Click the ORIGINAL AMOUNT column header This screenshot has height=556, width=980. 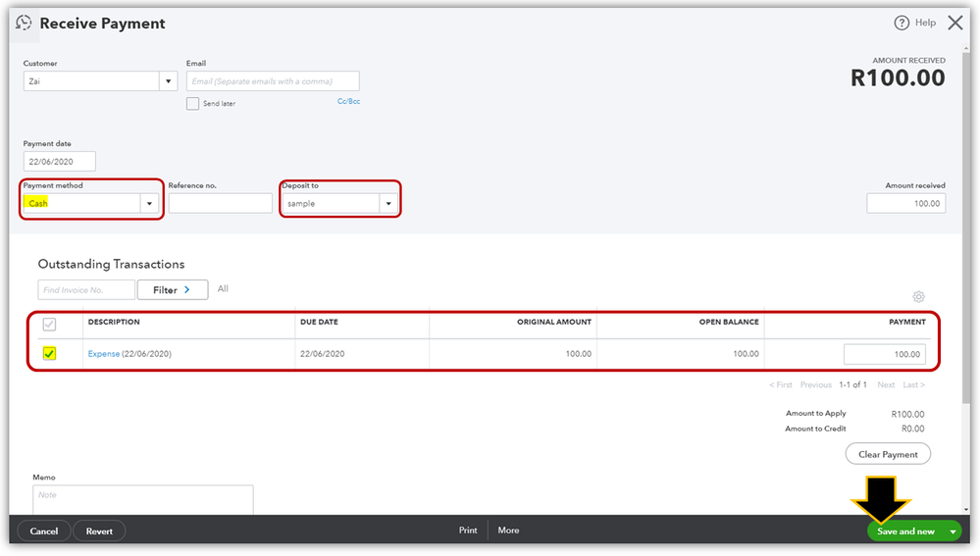(x=553, y=322)
